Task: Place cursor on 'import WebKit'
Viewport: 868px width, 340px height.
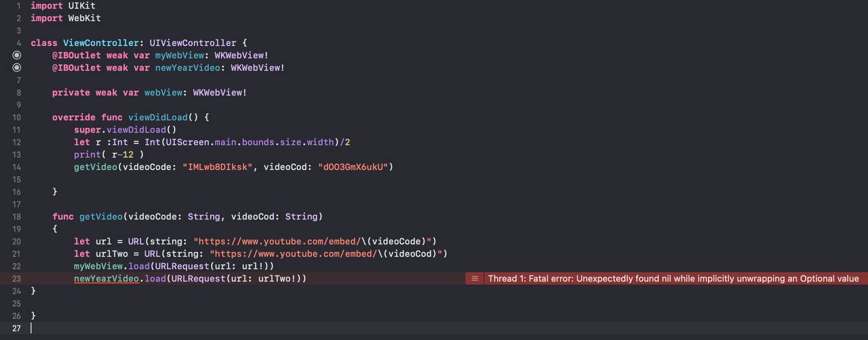Action: (x=66, y=18)
